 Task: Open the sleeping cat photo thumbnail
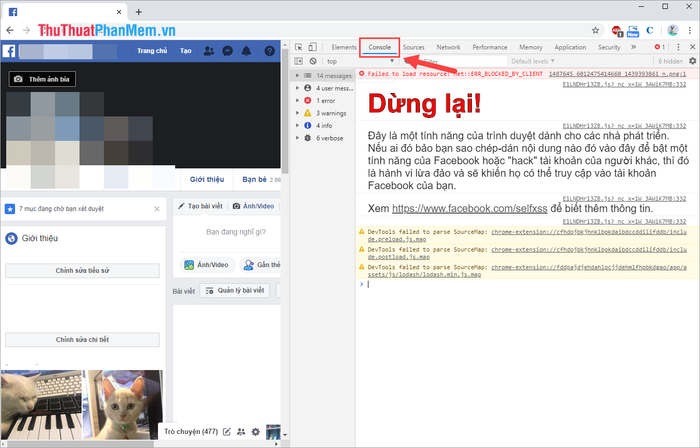click(x=42, y=405)
